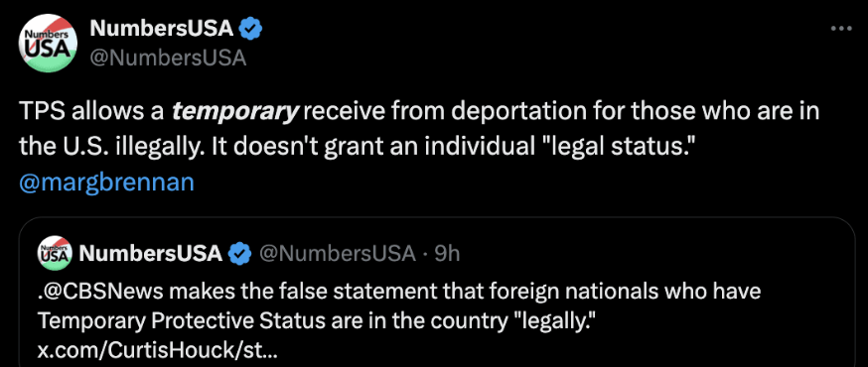Click the "legally." quote in the quoted post
868x367 pixels.
point(555,320)
